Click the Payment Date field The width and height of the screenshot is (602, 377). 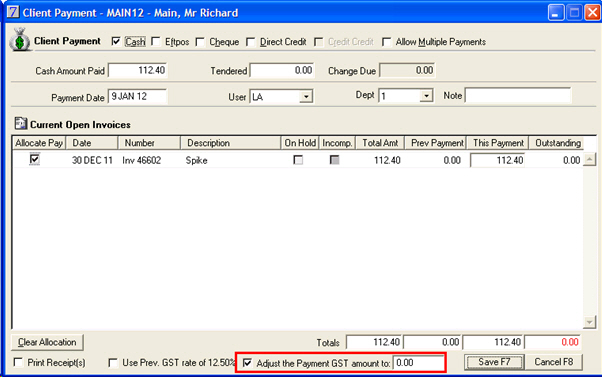(x=137, y=96)
